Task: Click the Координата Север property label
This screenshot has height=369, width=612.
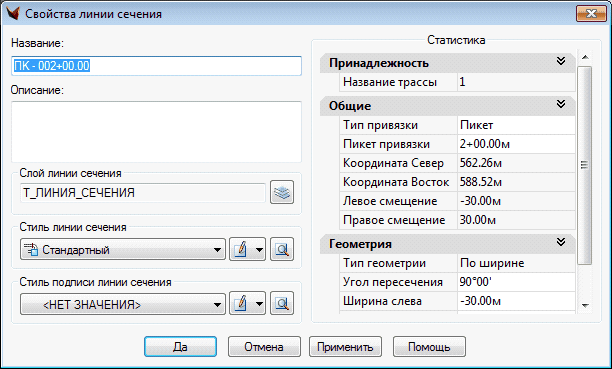Action: (x=393, y=163)
